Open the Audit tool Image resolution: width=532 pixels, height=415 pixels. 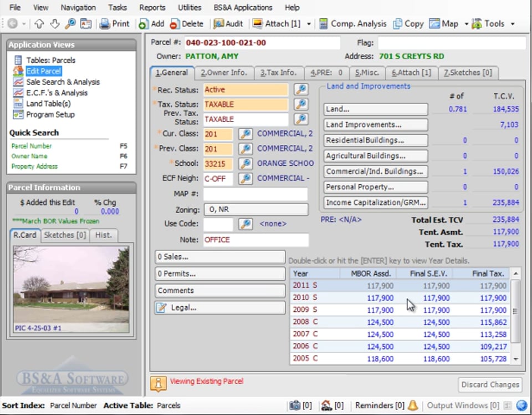[228, 24]
